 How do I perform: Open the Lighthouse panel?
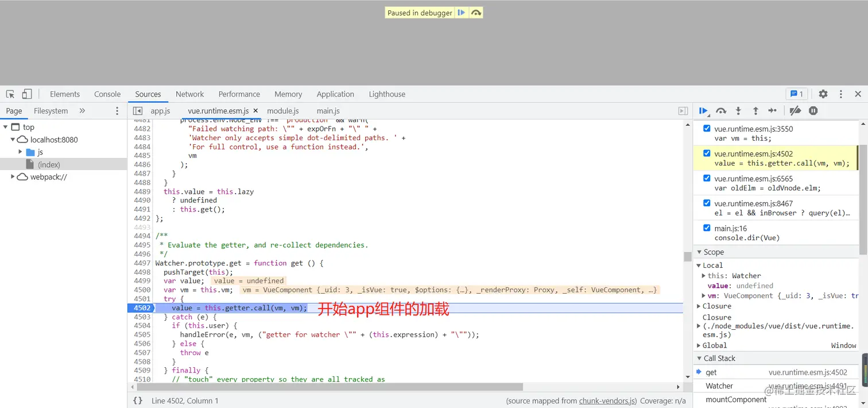387,94
